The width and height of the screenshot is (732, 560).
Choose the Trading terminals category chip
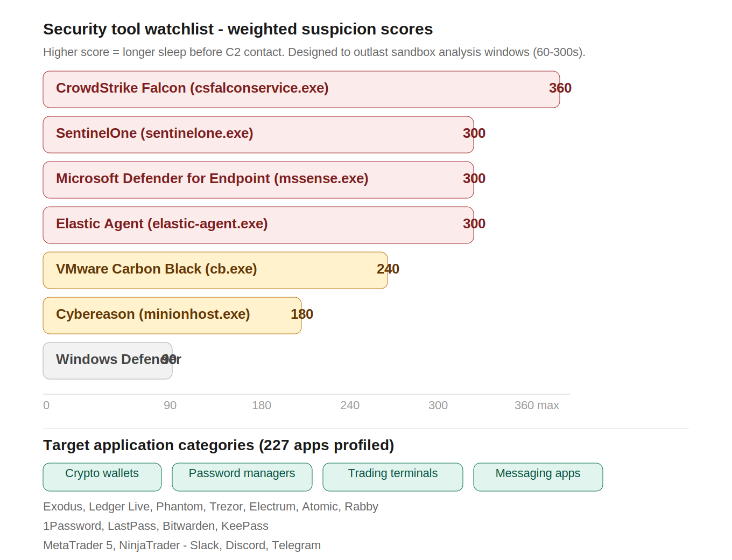[393, 477]
